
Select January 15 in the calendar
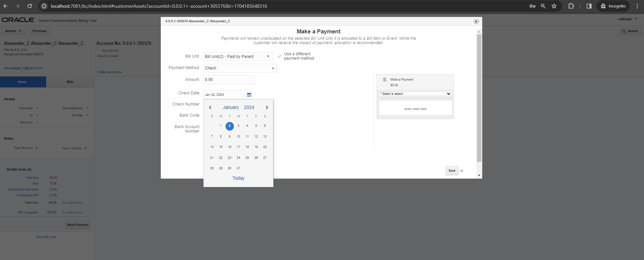[221, 147]
